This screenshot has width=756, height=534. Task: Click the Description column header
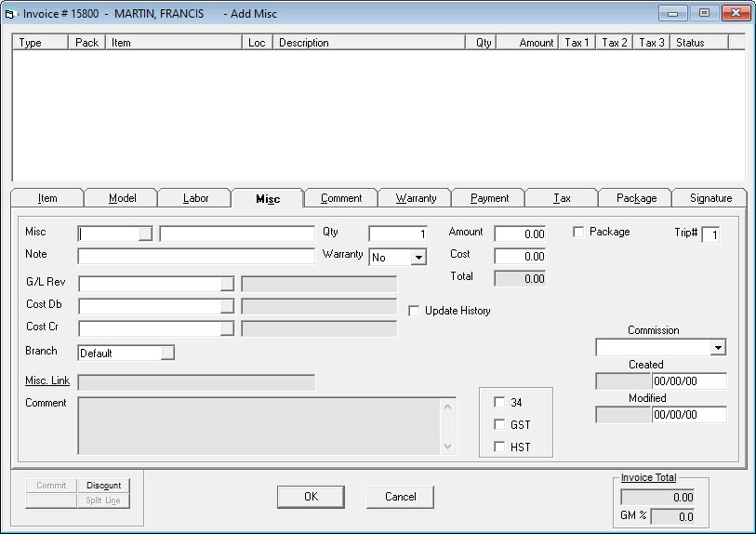(x=369, y=43)
